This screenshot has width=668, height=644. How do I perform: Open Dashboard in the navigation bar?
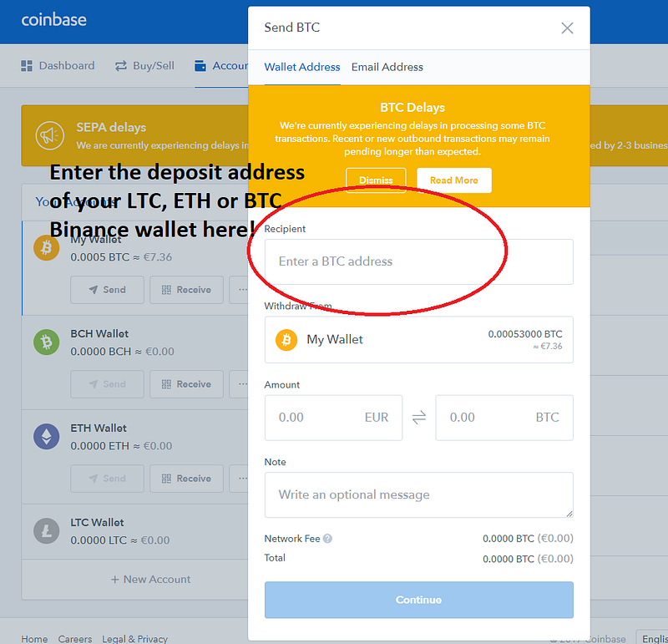pos(58,66)
